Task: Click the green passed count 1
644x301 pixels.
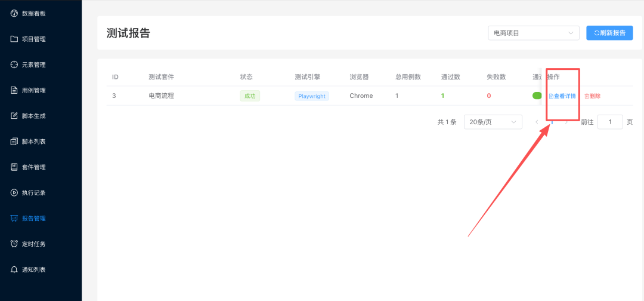Action: (442, 96)
